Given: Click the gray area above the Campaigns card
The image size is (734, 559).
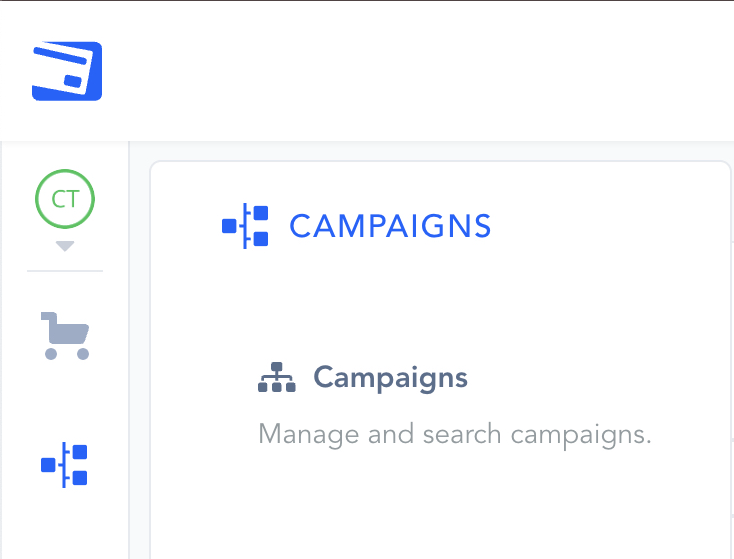Looking at the screenshot, I should (x=440, y=150).
